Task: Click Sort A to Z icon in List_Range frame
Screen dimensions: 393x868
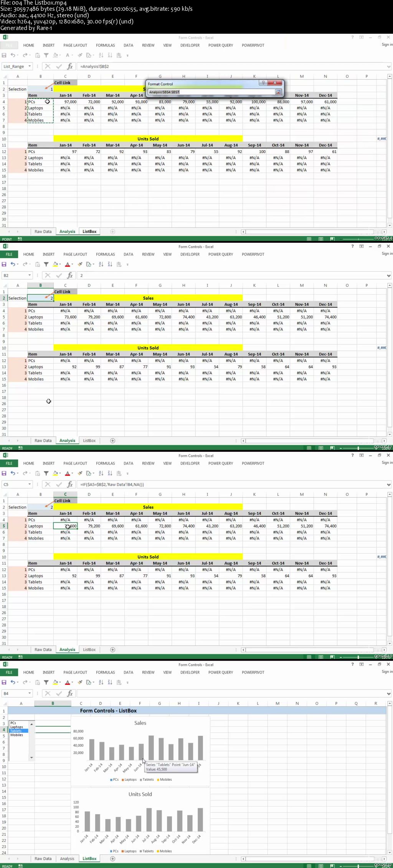Action: click(x=101, y=55)
